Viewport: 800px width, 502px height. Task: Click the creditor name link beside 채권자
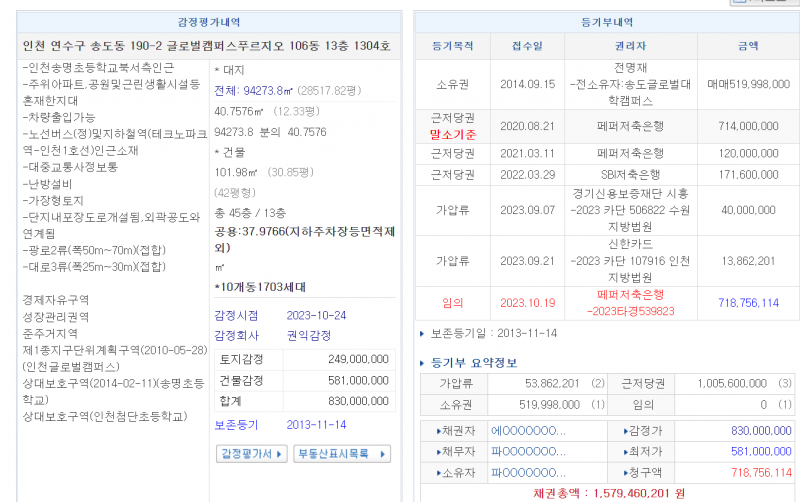[527, 430]
